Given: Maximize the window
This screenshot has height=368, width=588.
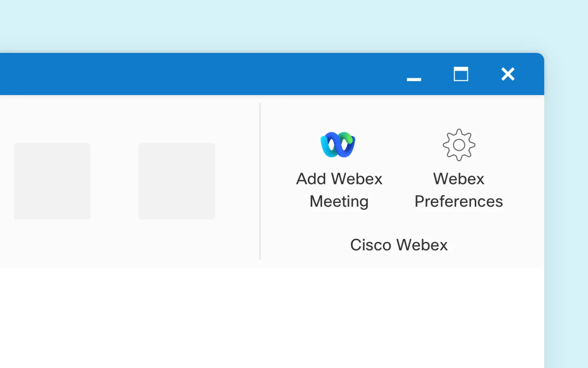Looking at the screenshot, I should [x=461, y=74].
